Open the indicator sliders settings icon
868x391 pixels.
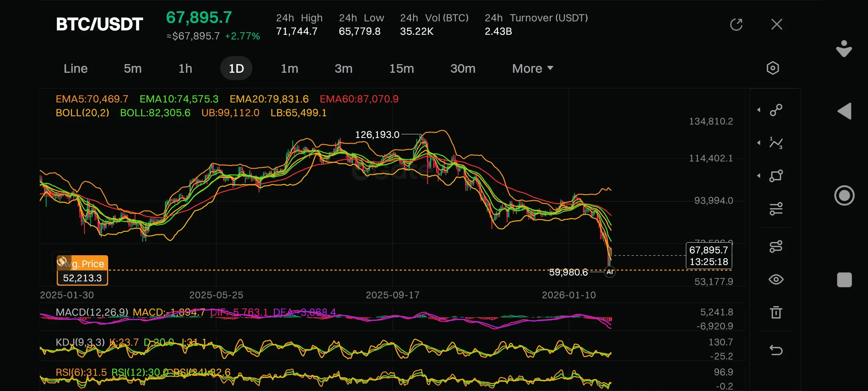(776, 209)
